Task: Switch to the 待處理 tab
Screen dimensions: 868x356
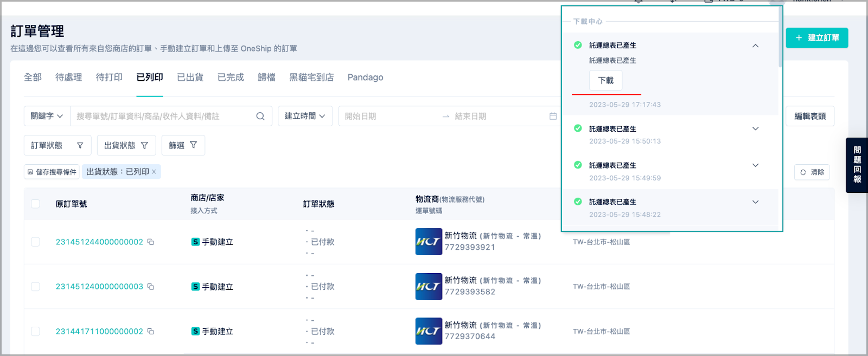Action: 68,77
